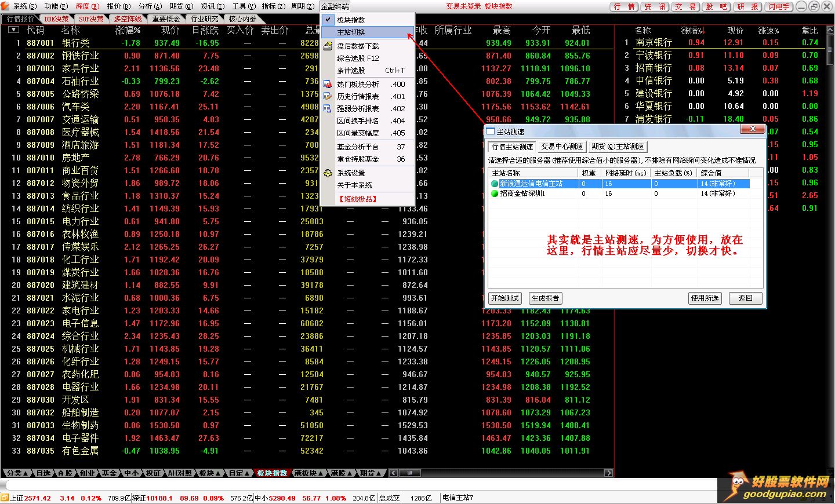Expand the 港板块 bottom tab menu
Image resolution: width=835 pixels, height=504 pixels.
point(320,473)
